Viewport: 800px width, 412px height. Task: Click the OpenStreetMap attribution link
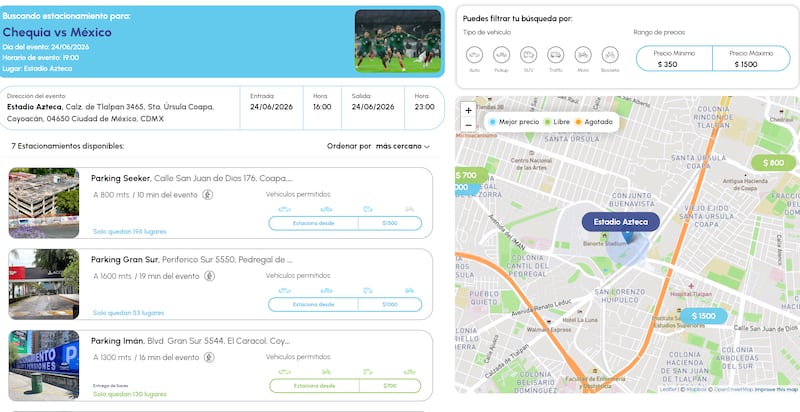pos(732,390)
